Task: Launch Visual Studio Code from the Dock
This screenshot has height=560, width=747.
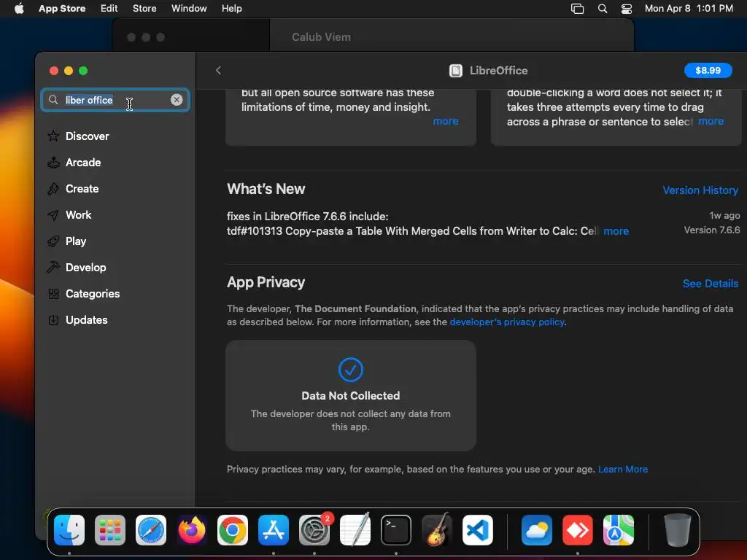Action: (477, 530)
